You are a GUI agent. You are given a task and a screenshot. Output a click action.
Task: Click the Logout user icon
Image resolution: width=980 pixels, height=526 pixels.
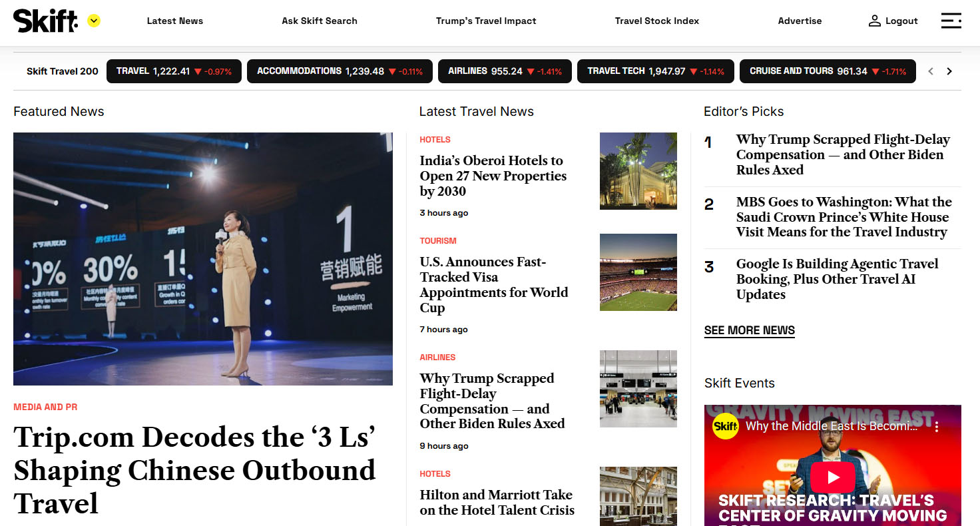[x=874, y=21]
